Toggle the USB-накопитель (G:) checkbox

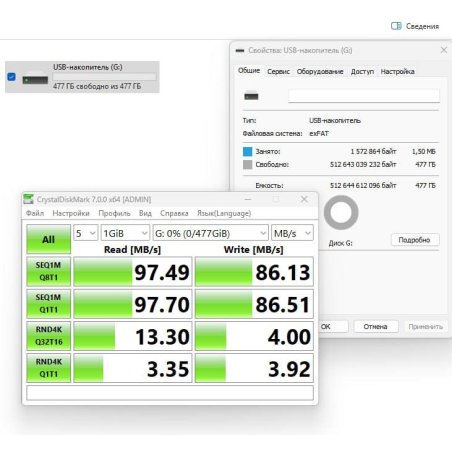(x=11, y=77)
